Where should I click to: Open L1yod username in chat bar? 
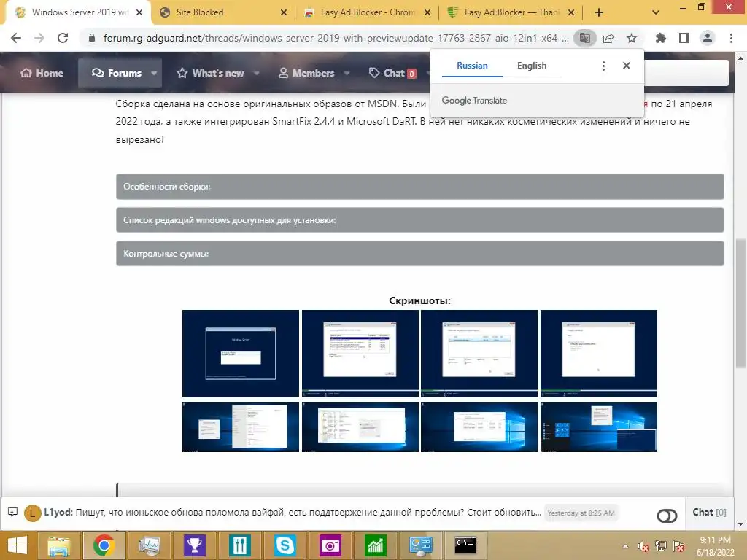click(x=58, y=513)
